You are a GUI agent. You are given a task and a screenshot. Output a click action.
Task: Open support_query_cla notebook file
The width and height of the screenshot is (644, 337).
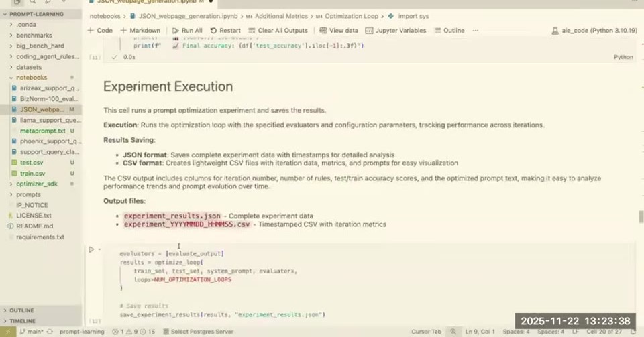tap(41, 151)
